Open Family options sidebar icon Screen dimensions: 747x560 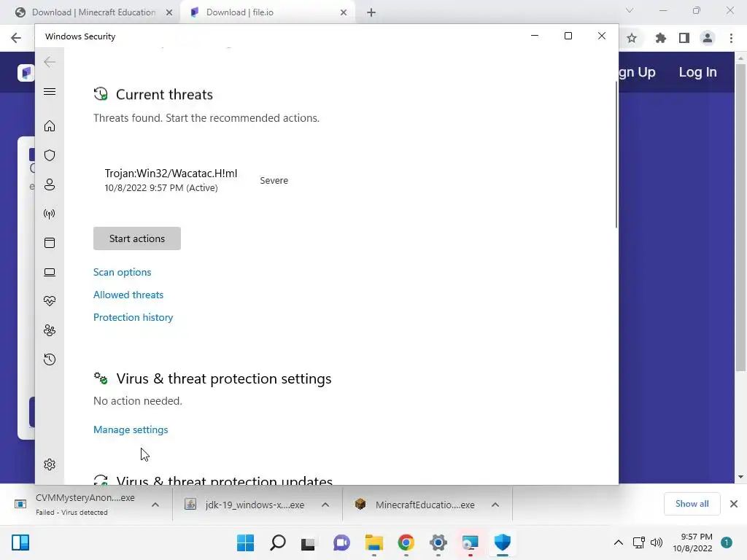pos(50,330)
